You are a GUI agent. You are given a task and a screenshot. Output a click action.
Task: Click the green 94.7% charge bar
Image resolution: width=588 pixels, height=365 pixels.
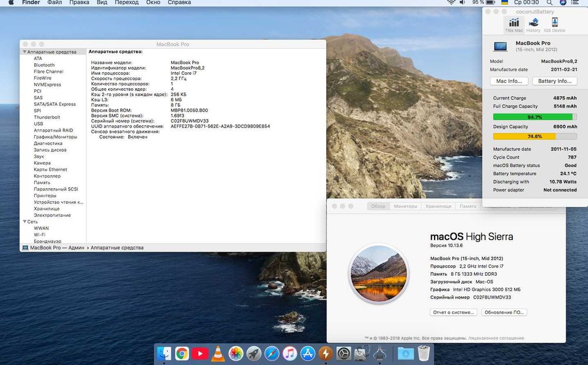pyautogui.click(x=534, y=117)
